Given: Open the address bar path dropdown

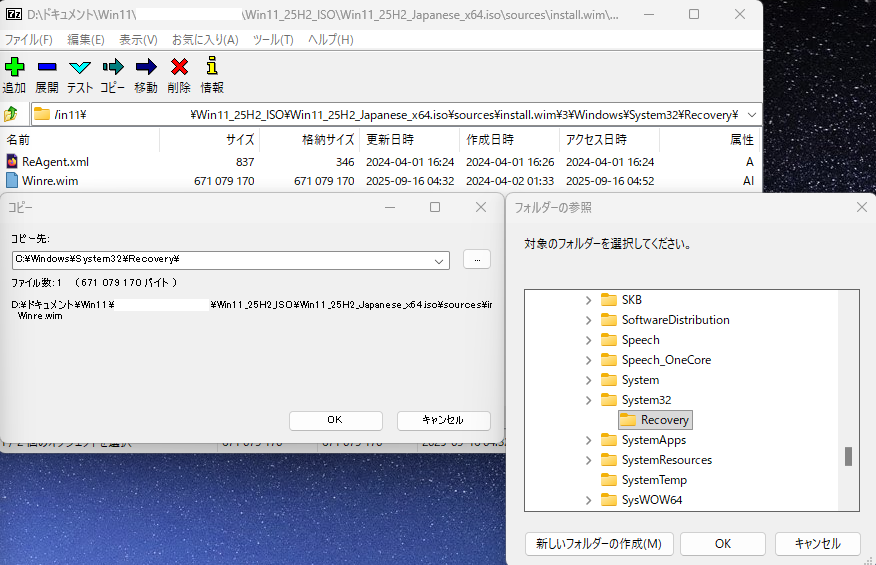Looking at the screenshot, I should pyautogui.click(x=751, y=114).
